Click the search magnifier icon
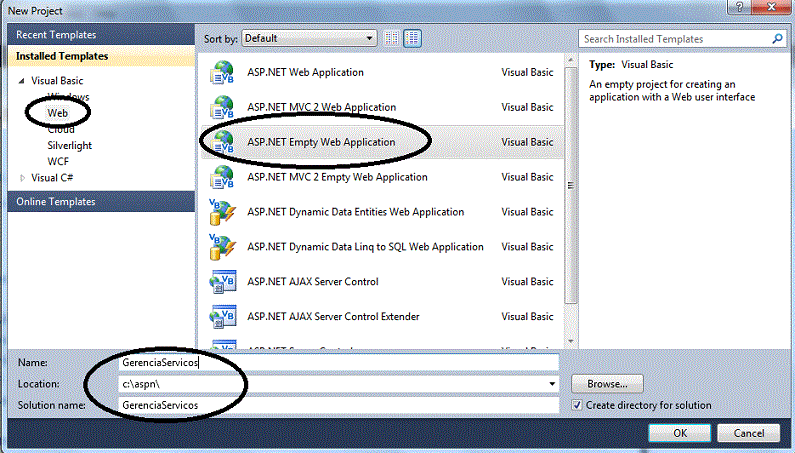The width and height of the screenshot is (795, 453). (777, 39)
